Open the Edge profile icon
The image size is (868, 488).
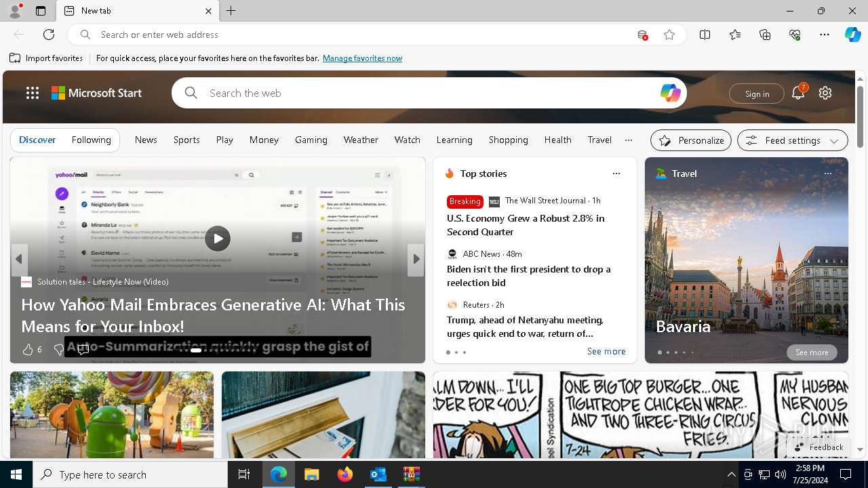(14, 11)
